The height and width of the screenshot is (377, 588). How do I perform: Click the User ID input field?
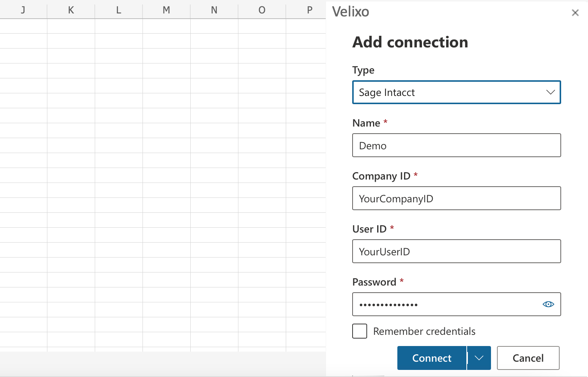456,251
